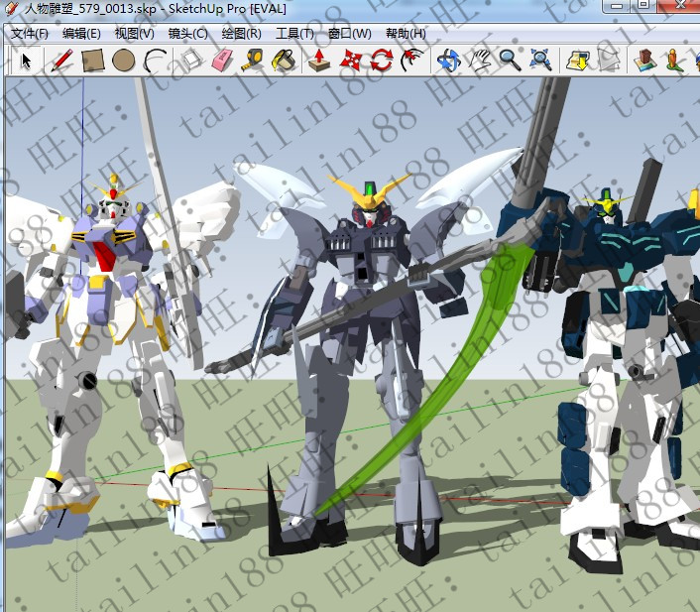The image size is (700, 612).
Task: Pick the Offset tool
Action: tap(411, 61)
